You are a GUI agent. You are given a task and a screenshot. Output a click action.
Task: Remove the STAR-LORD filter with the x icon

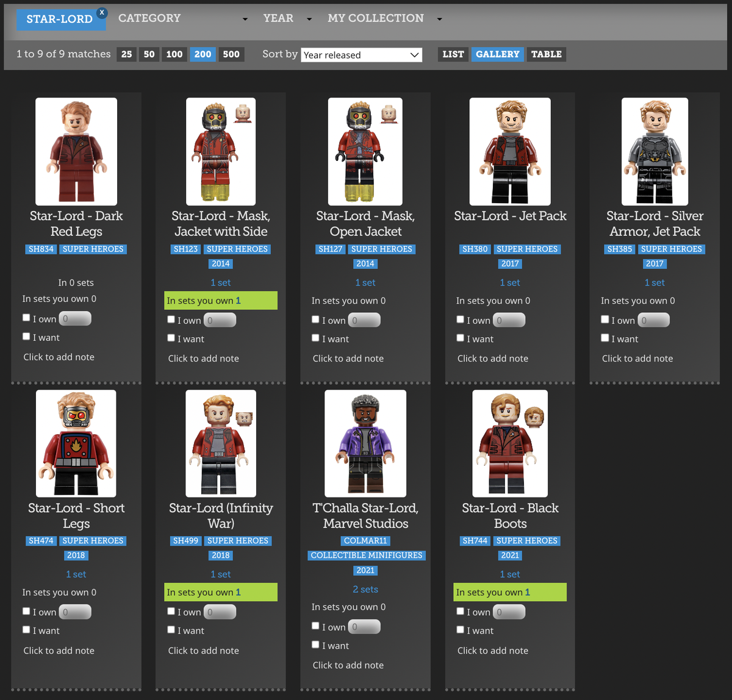[x=102, y=12]
